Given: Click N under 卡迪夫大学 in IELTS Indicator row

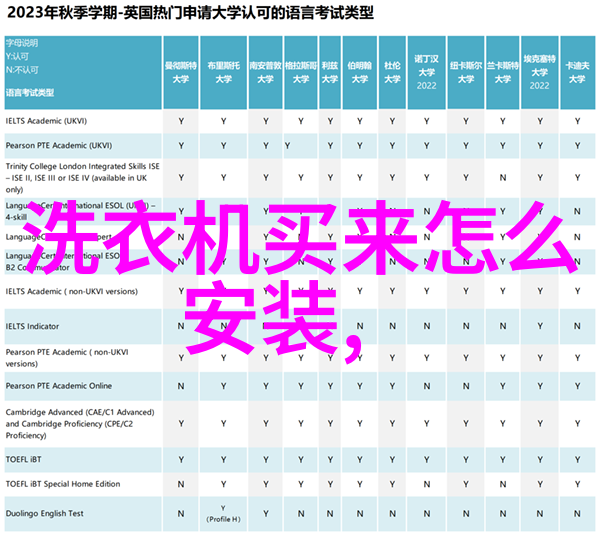Looking at the screenshot, I should tap(577, 326).
